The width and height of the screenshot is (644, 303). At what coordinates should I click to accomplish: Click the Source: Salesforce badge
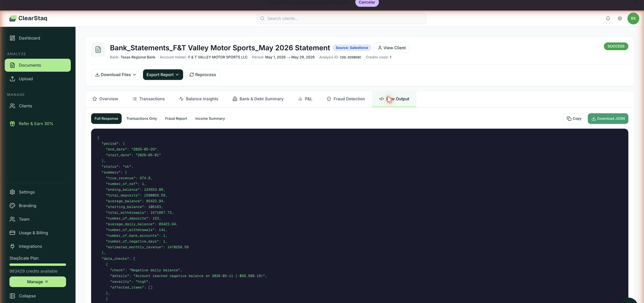tap(352, 48)
